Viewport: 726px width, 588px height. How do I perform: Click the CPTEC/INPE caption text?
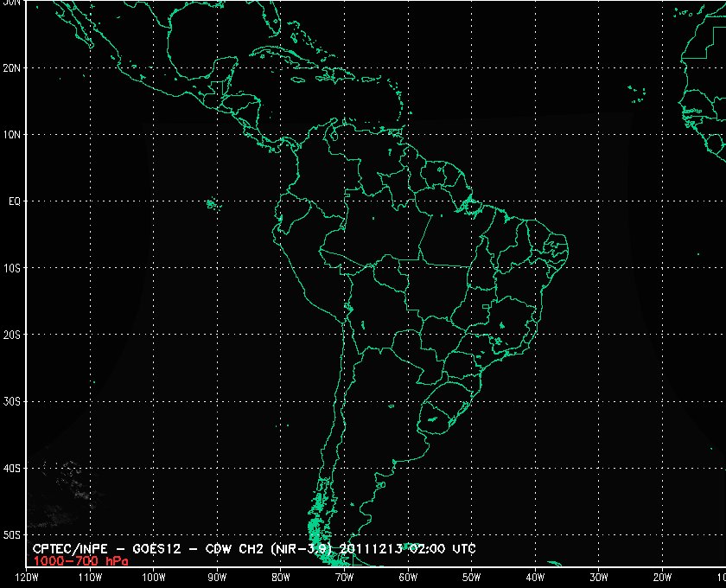pos(70,550)
